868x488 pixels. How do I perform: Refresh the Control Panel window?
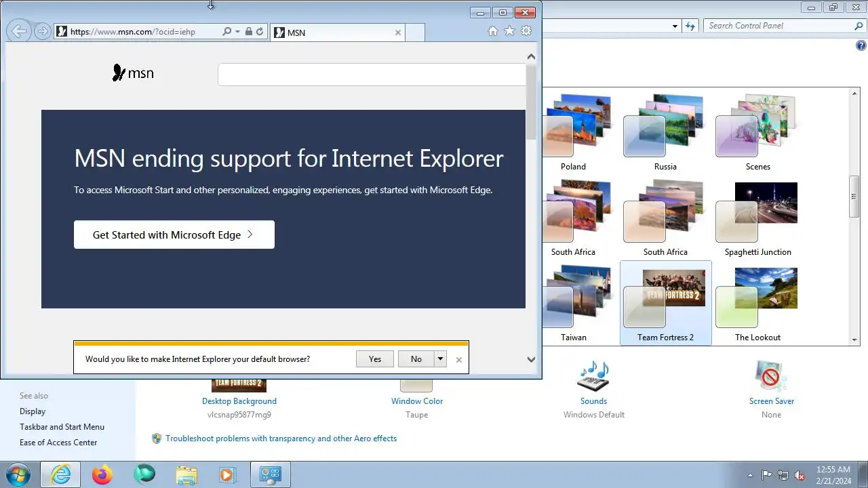click(x=690, y=26)
